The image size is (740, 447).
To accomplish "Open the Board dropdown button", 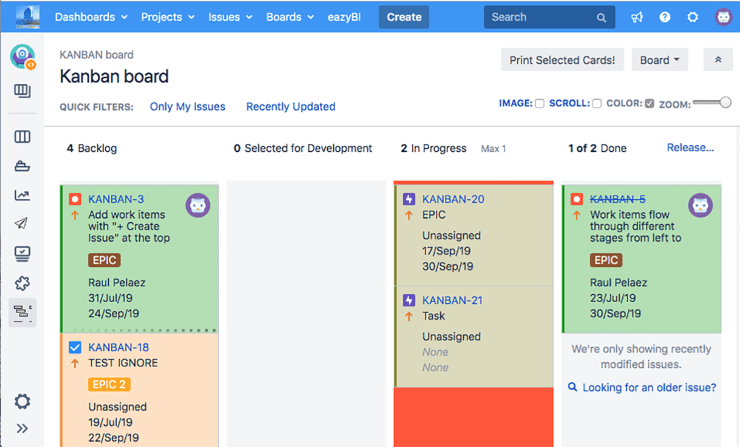I will [x=659, y=60].
